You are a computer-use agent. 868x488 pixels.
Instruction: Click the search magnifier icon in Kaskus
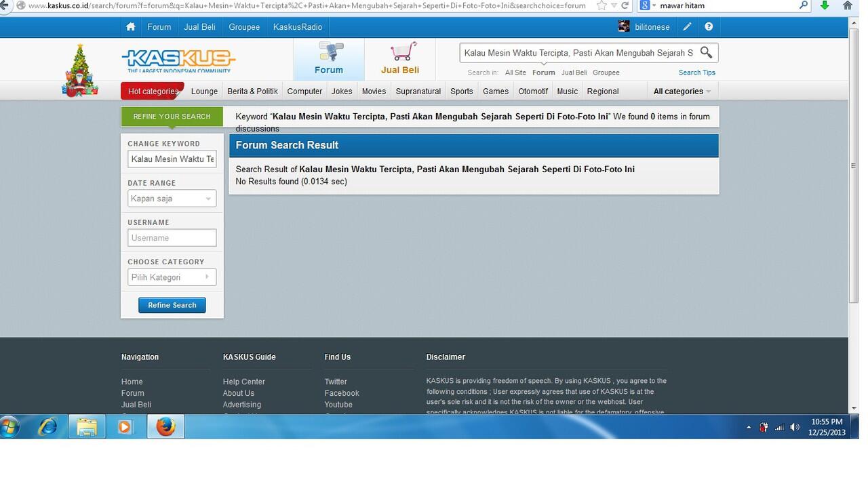(x=706, y=52)
